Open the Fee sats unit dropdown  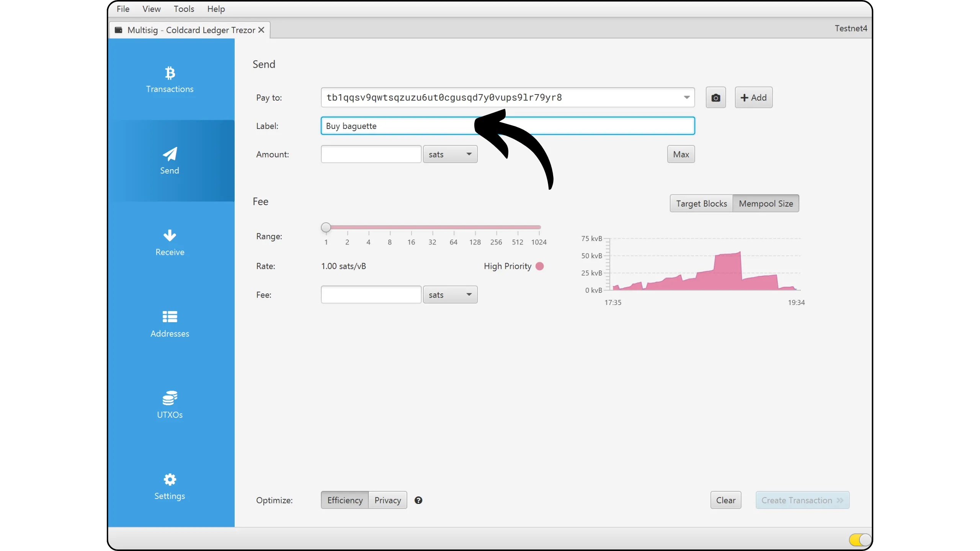coord(450,295)
